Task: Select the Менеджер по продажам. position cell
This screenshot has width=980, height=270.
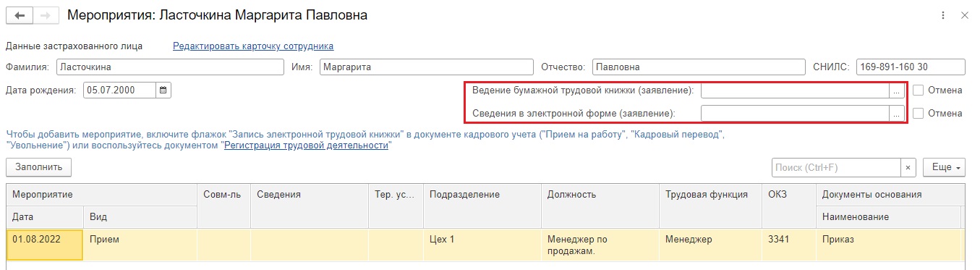Action: click(x=600, y=245)
